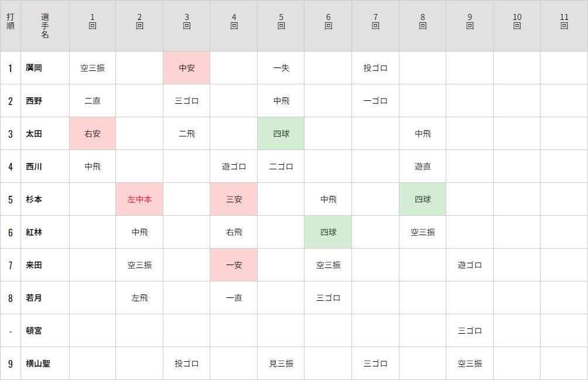The width and height of the screenshot is (588, 380).
Task: Select 杉本's 四球 cell in 8回
Action: (422, 199)
